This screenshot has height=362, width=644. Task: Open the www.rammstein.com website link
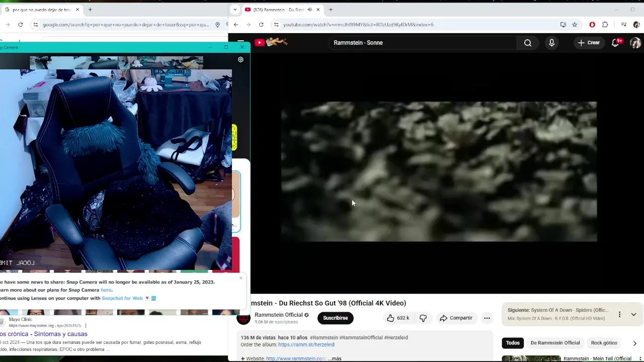296,358
